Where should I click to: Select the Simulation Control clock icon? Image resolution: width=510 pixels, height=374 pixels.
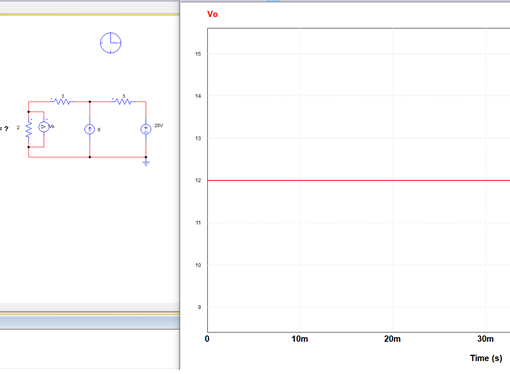click(x=111, y=43)
